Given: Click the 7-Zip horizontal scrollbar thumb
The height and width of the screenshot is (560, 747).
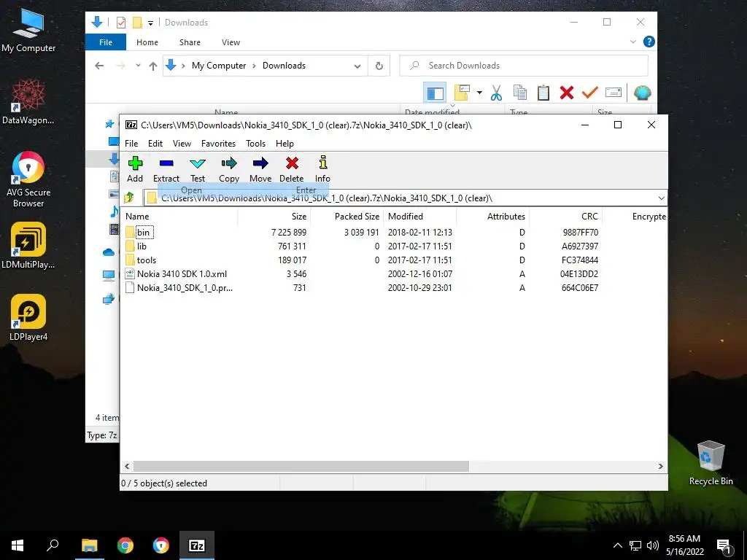Looking at the screenshot, I should point(301,466).
